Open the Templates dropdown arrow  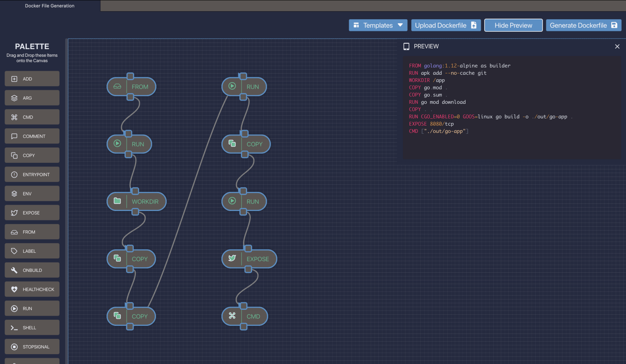(x=400, y=25)
